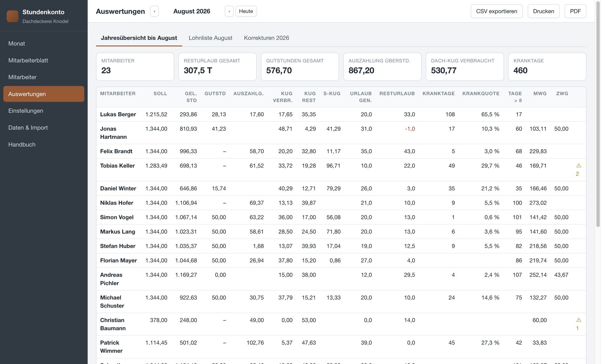Image resolution: width=601 pixels, height=364 pixels.
Task: Click the Kranktage summary card
Action: [x=547, y=66]
